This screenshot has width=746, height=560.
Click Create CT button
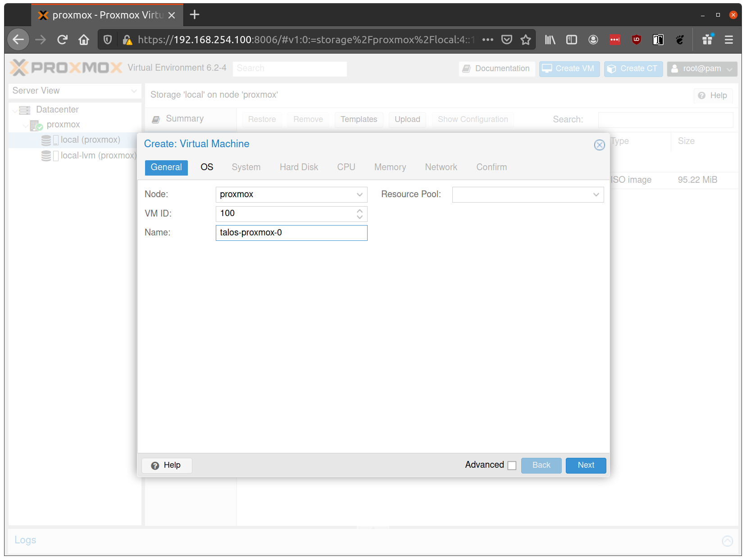[633, 69]
